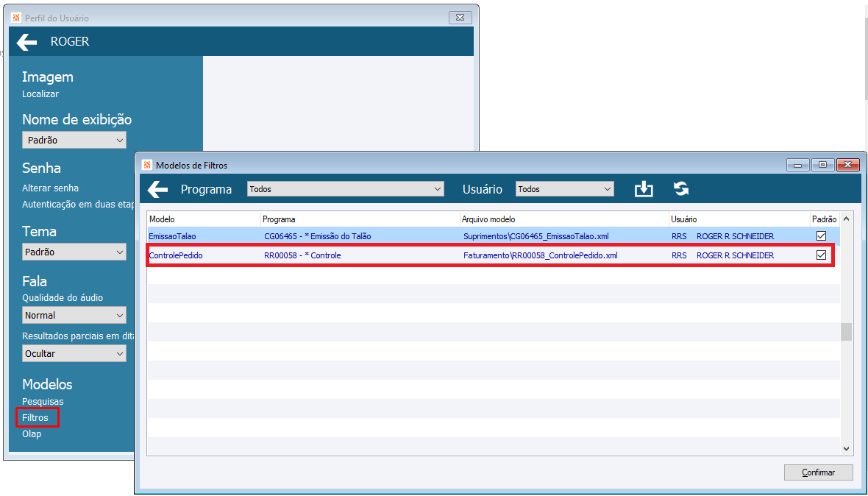Click ROGER R SCHNEIDER in EmissaoTalao row
Viewport: 868px width, 496px height.
point(735,236)
